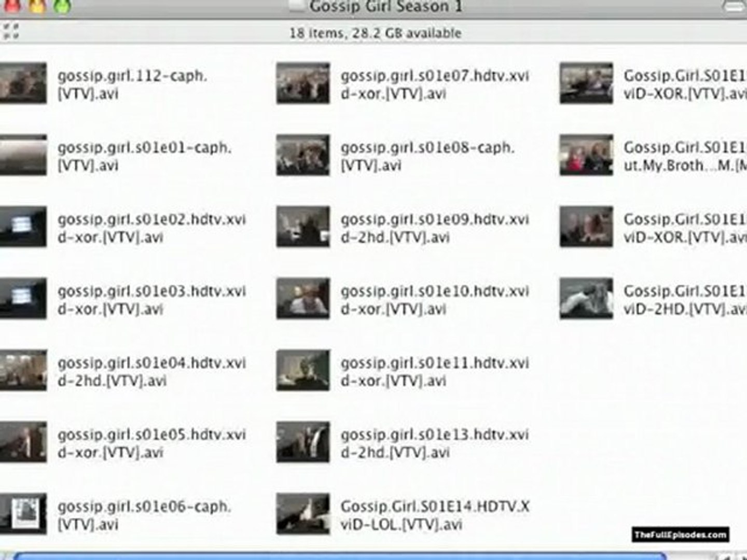Click file name gossip.girl.s01e02.hdtv.xvid-xor.[VTV].avi
The width and height of the screenshot is (747, 560).
pos(151,228)
